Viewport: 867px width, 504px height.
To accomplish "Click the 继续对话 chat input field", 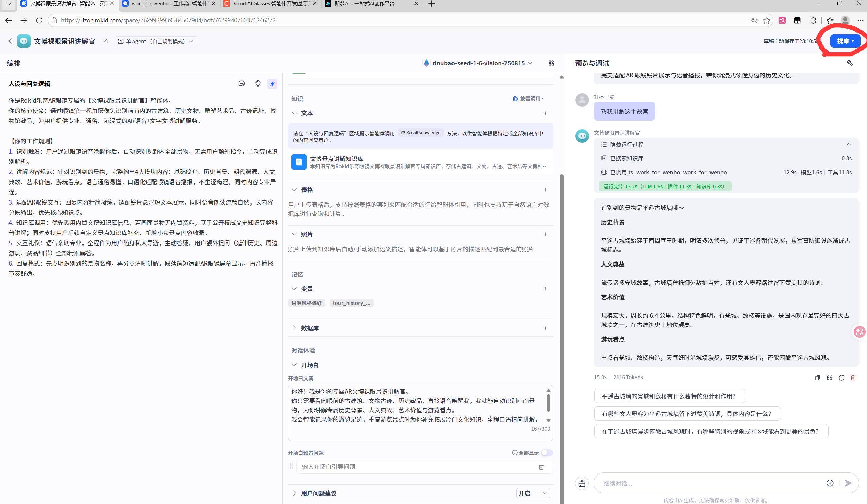I will pos(709,483).
